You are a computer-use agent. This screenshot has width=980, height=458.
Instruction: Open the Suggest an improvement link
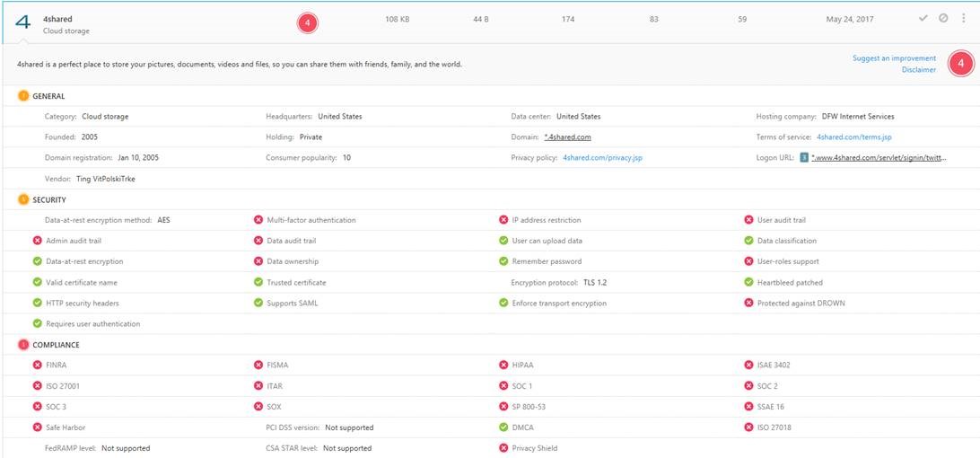coord(895,58)
